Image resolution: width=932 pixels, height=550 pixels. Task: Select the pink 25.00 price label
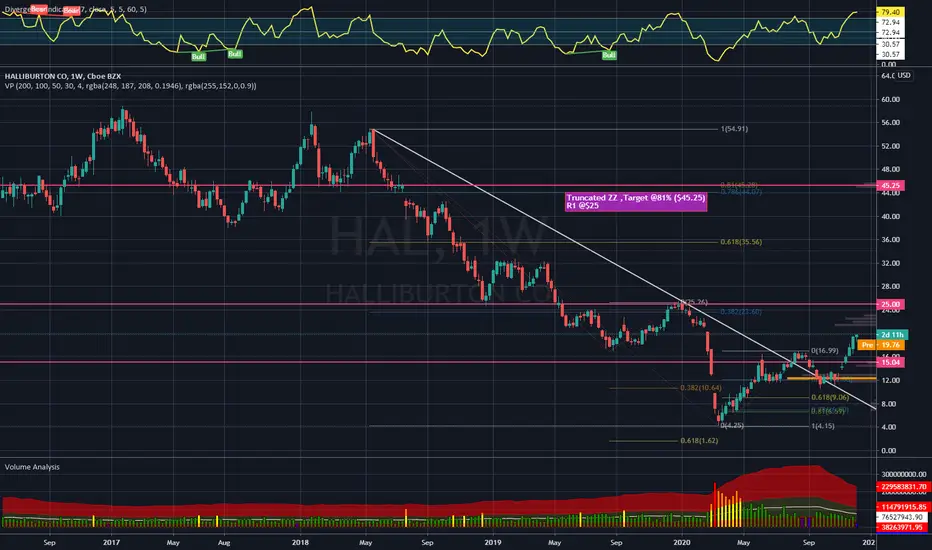click(x=890, y=304)
